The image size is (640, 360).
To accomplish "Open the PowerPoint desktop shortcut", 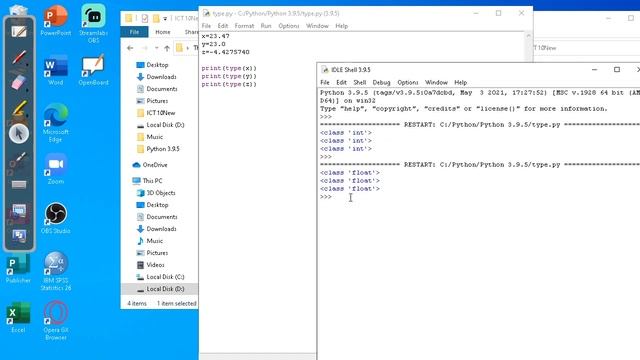I will pos(56,20).
